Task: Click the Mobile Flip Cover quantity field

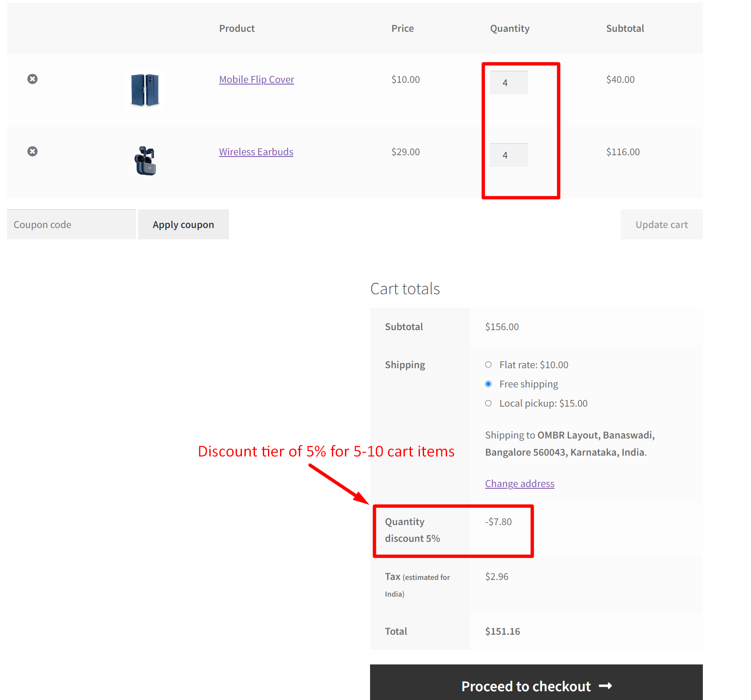Action: (x=508, y=82)
